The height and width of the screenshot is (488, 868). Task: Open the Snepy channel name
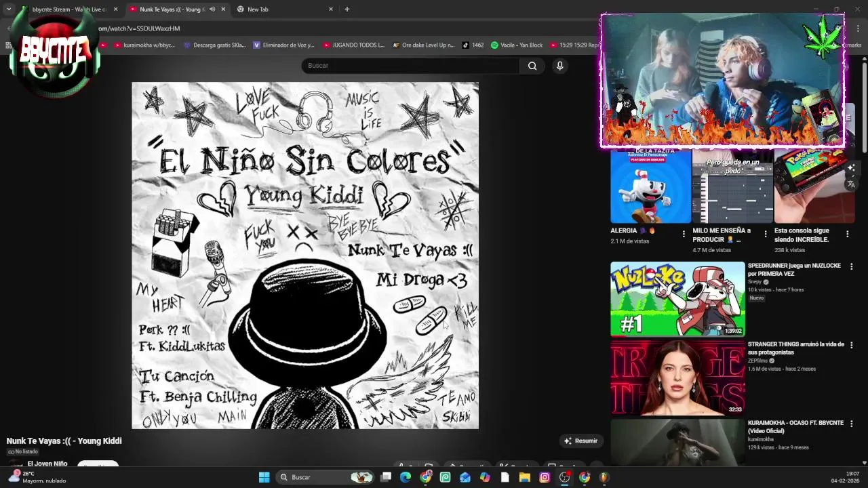click(x=755, y=282)
